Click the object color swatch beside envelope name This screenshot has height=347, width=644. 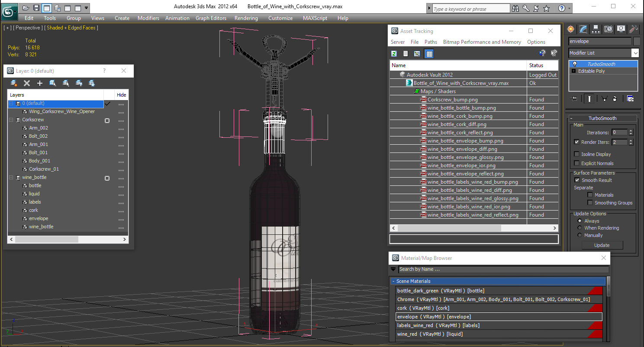(637, 41)
